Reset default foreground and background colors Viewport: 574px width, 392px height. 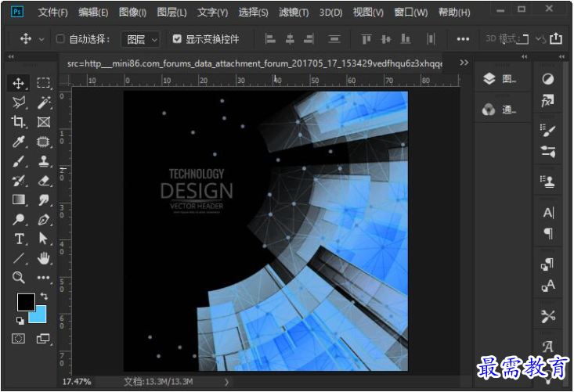point(20,321)
